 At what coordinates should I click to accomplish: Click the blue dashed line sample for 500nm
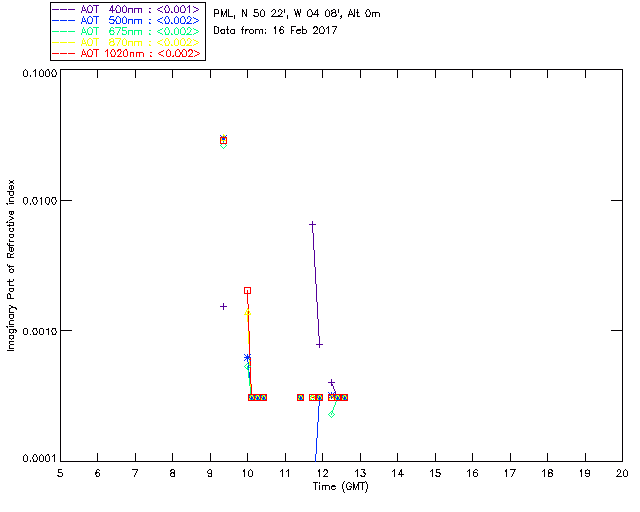tap(64, 21)
